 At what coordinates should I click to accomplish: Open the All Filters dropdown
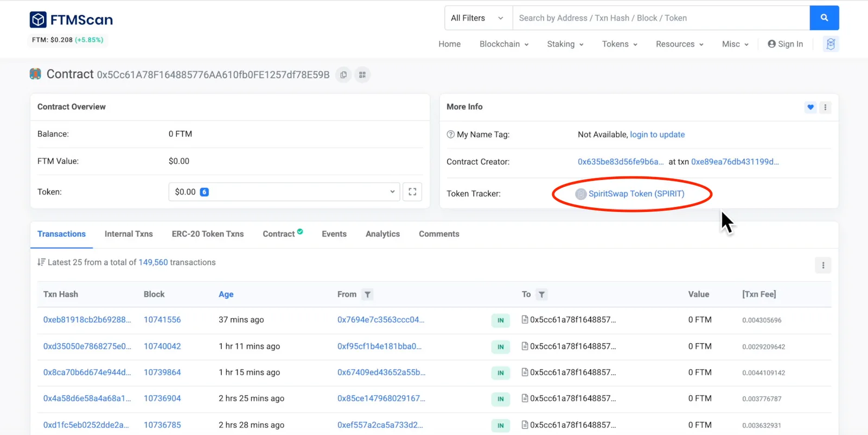click(x=478, y=18)
